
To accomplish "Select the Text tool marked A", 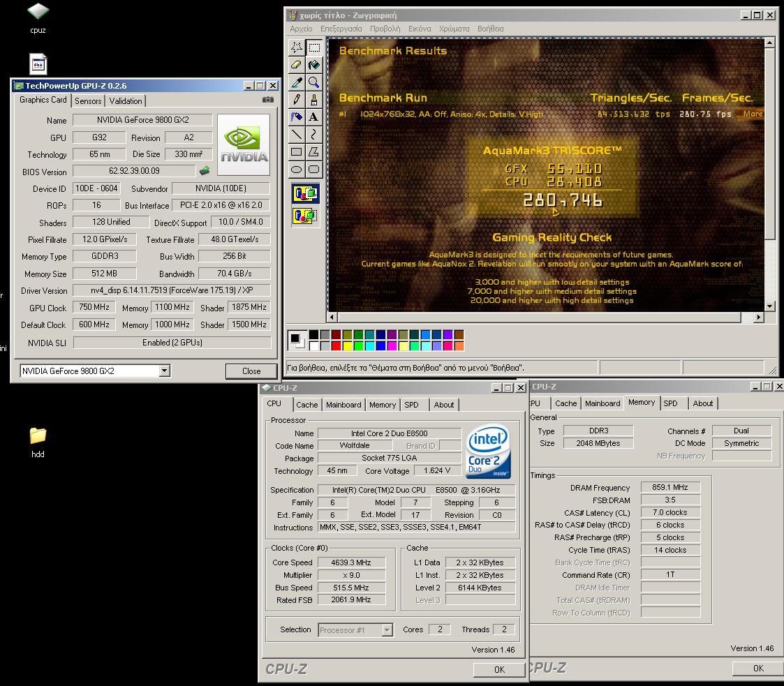I will [x=314, y=117].
